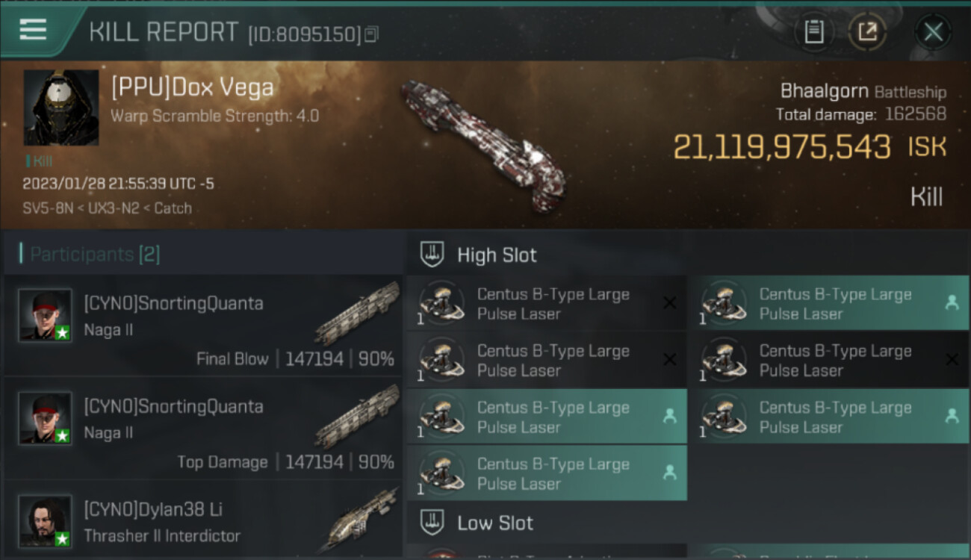Select the highlighted top-right Centus Pulse Laser
The image size is (971, 560).
829,303
